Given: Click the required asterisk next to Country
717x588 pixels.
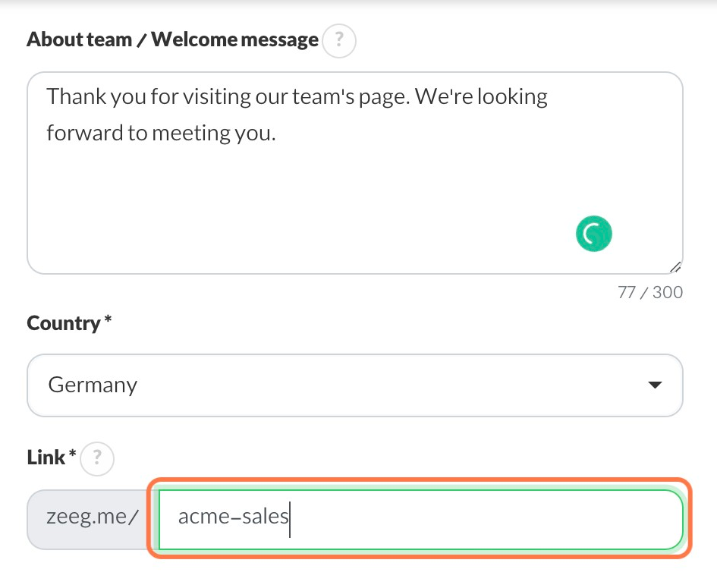Looking at the screenshot, I should click(x=108, y=322).
